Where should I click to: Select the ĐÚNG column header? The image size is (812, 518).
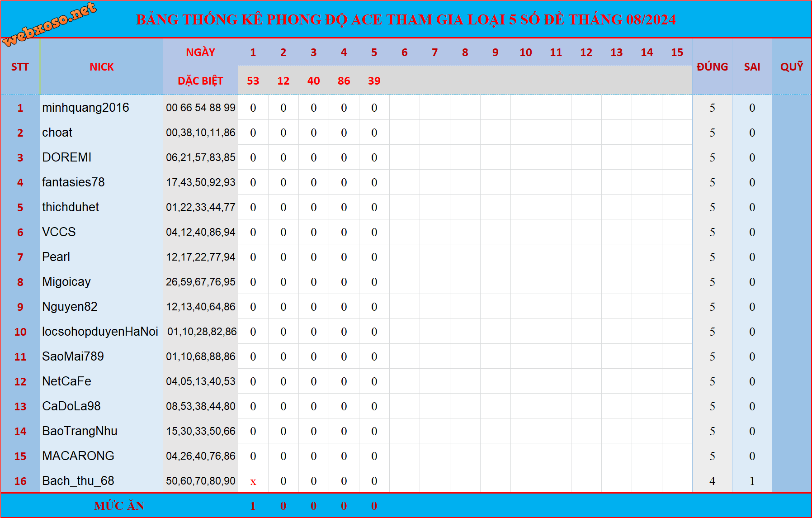712,67
